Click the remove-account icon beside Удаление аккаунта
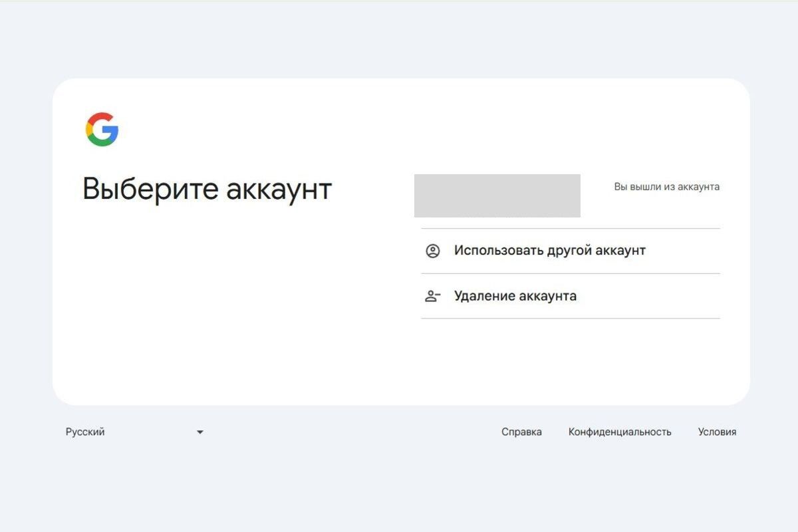Viewport: 798px width, 532px height. click(433, 295)
